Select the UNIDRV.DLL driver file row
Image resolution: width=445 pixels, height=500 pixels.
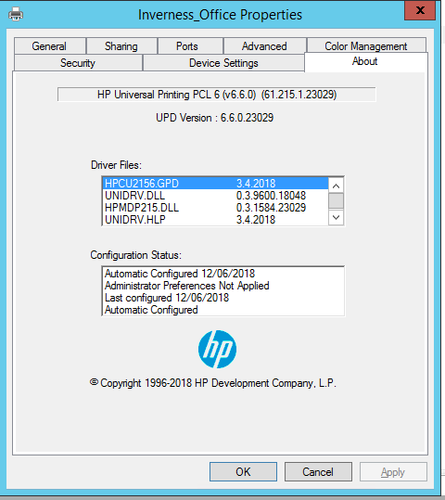pyautogui.click(x=215, y=196)
